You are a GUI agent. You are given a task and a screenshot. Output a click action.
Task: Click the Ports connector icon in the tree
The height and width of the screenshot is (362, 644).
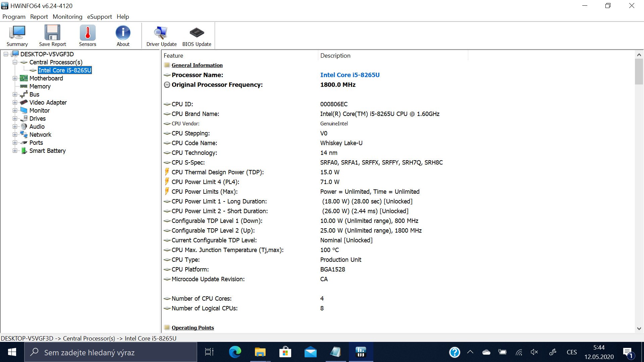24,142
